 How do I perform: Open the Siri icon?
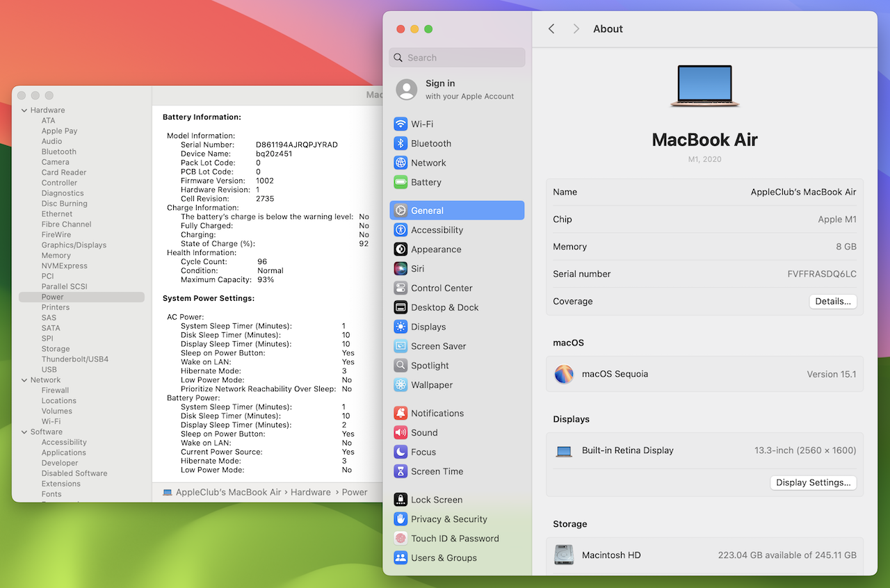pyautogui.click(x=400, y=268)
